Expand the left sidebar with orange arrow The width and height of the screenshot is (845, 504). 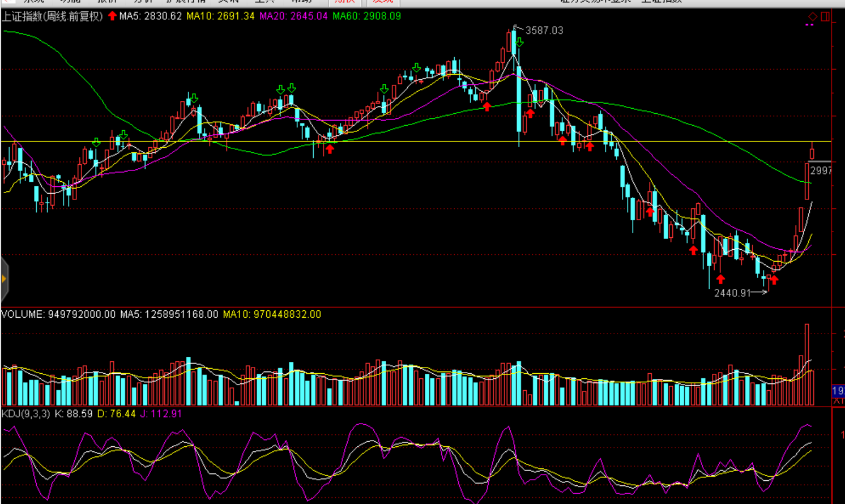tap(4, 279)
